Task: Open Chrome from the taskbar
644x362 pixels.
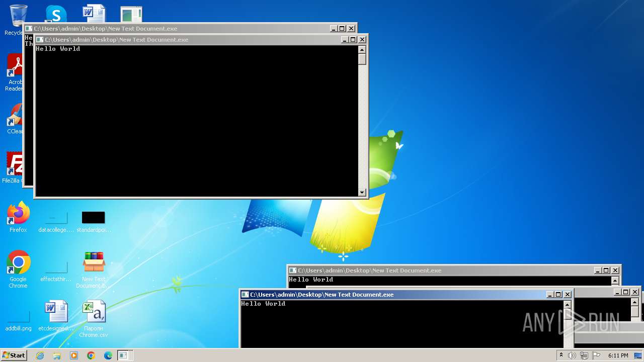Action: [x=91, y=355]
